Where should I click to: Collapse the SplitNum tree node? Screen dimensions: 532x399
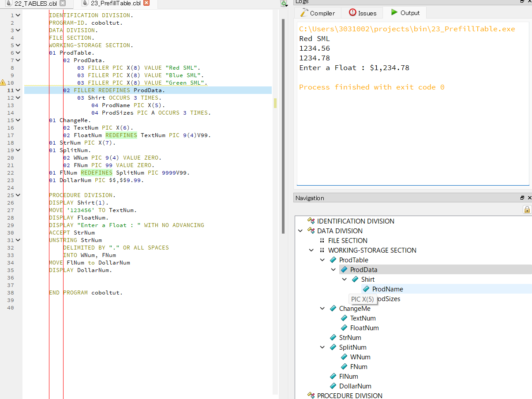[x=322, y=347]
